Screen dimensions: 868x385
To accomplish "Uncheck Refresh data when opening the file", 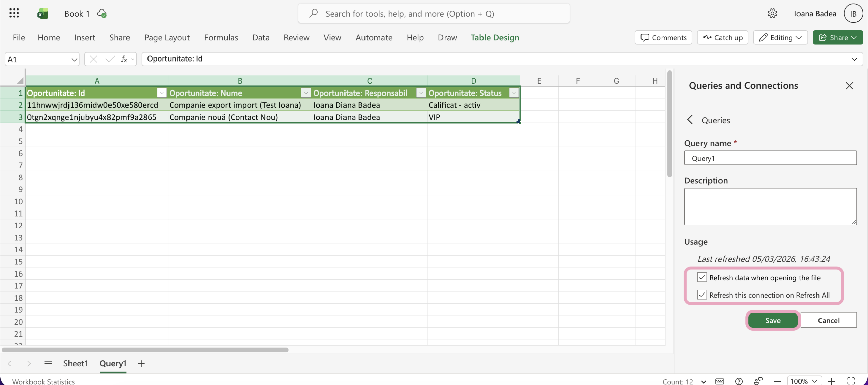I will tap(702, 278).
